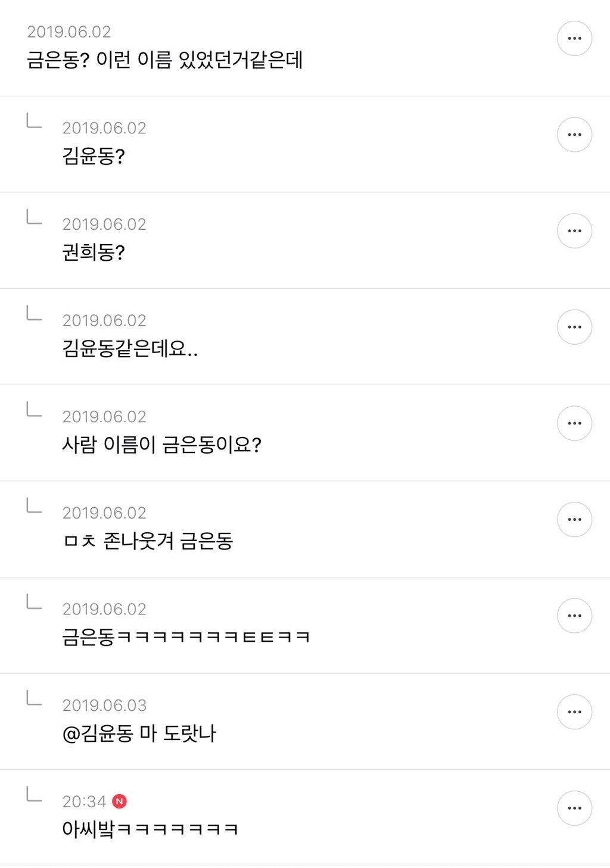This screenshot has height=868, width=610.
Task: Tap the 2019.06.02 date of top comment
Action: (x=69, y=32)
